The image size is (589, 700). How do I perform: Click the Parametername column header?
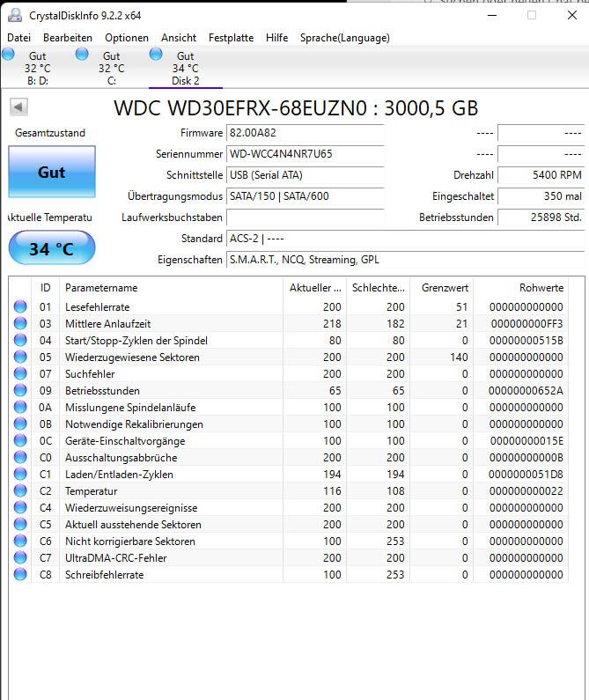[171, 288]
